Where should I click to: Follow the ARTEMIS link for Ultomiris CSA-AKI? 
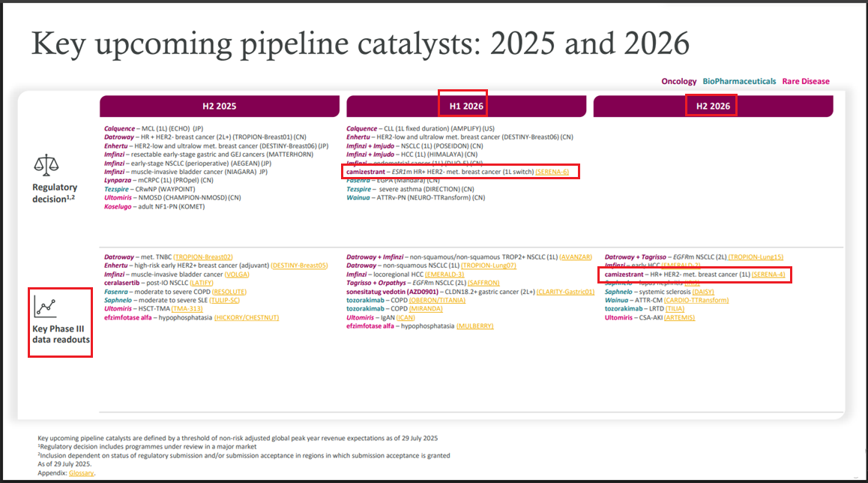click(x=679, y=317)
